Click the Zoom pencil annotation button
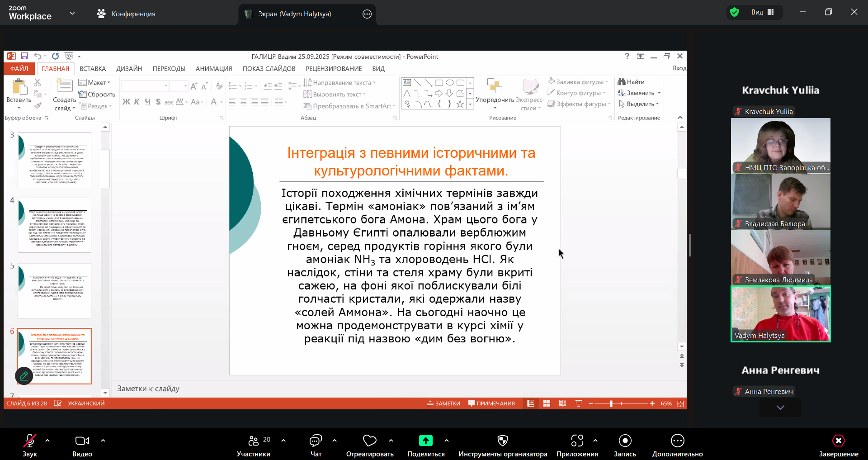This screenshot has height=460, width=868. (x=24, y=375)
